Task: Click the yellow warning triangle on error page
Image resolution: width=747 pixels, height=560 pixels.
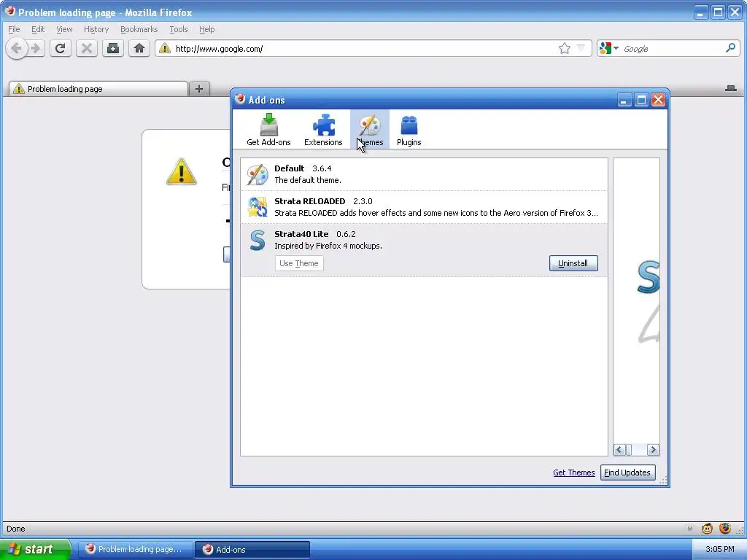Action: pos(182,171)
